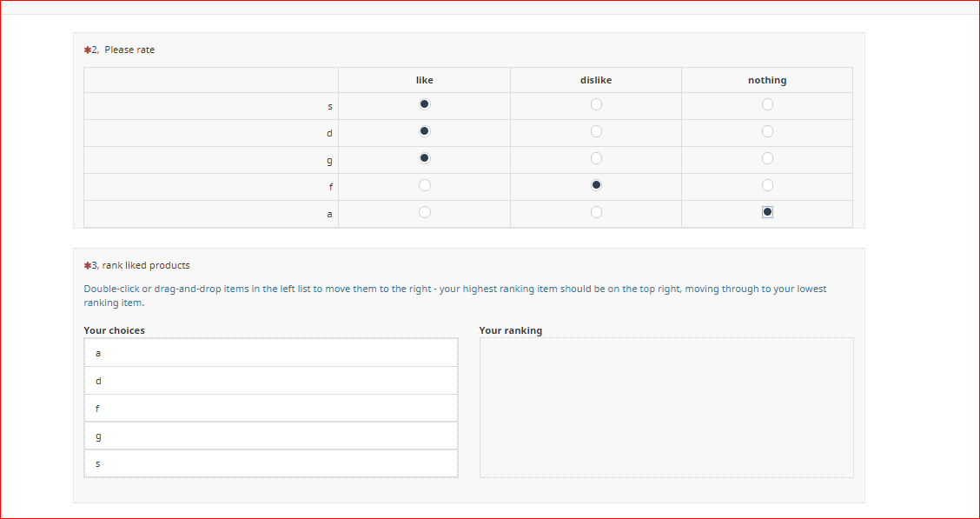
Task: Click the 'nothing' column header
Action: (767, 80)
